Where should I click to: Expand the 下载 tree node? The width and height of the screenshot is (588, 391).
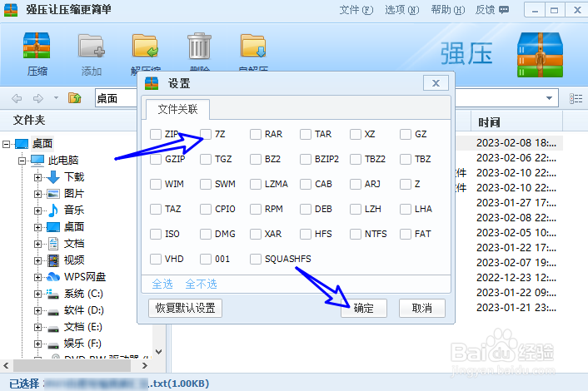[37, 177]
